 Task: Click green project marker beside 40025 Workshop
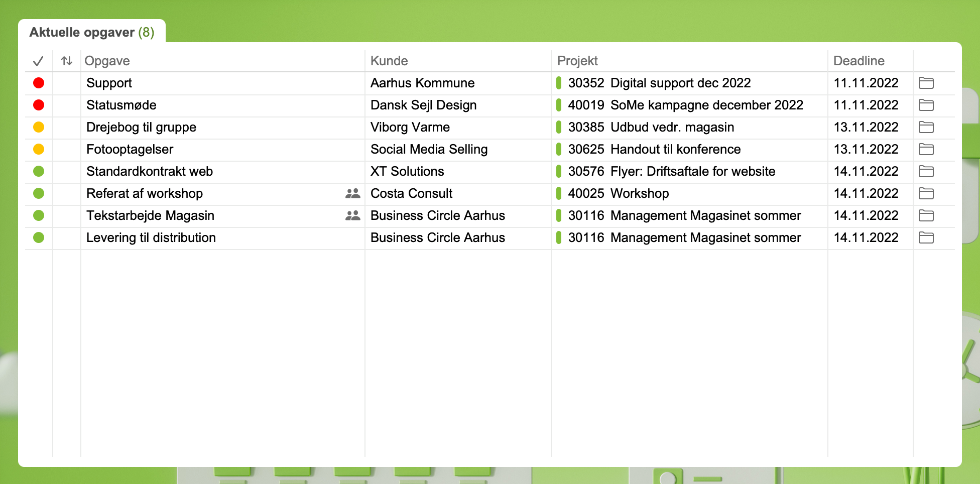[x=559, y=193]
